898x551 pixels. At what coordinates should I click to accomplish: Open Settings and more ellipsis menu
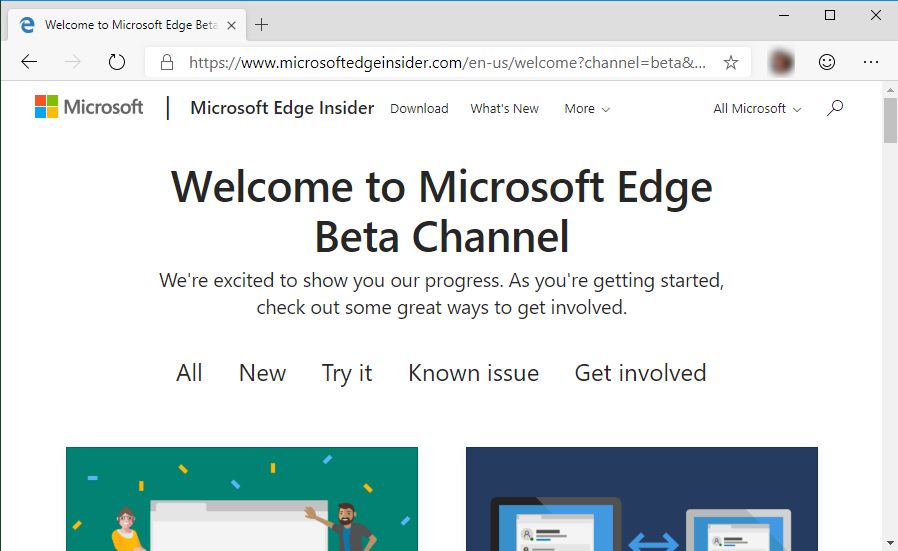[x=871, y=62]
